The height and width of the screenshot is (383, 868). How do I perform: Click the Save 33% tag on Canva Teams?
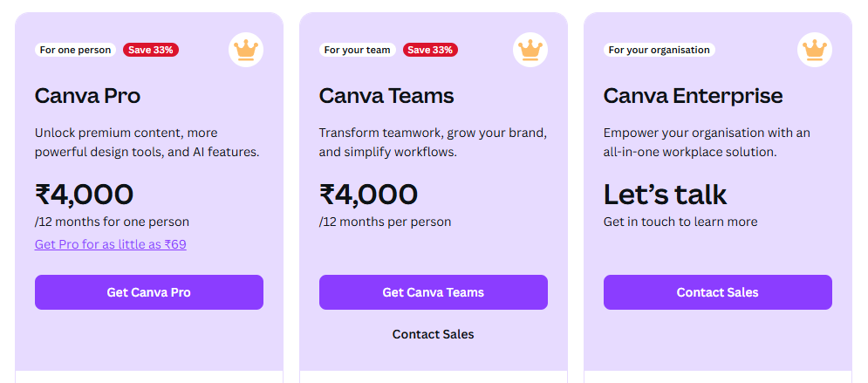(431, 50)
